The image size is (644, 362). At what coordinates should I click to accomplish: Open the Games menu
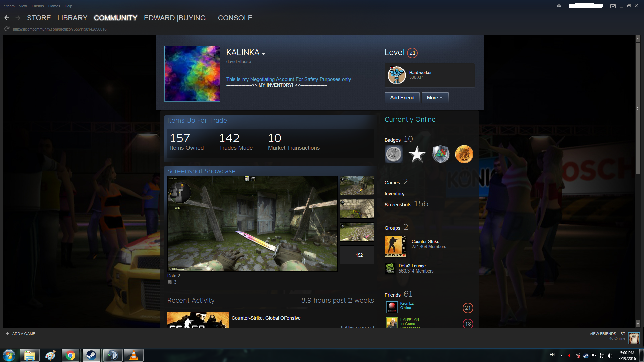tap(54, 6)
